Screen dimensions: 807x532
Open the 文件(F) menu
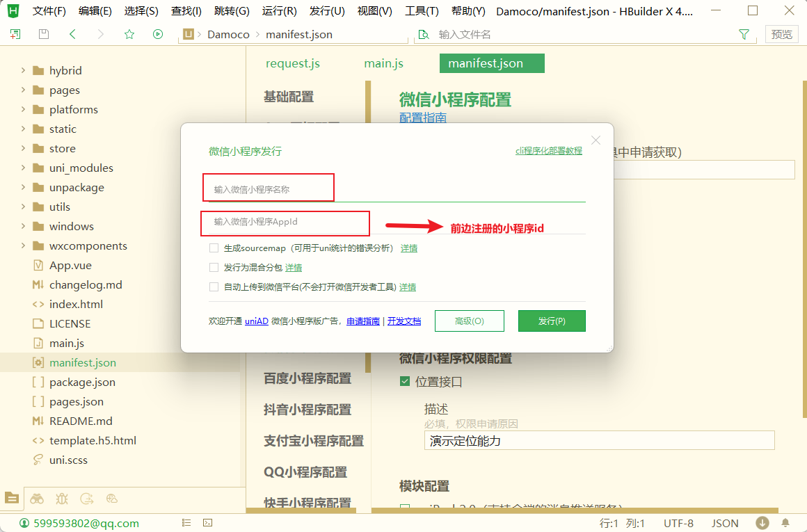point(49,11)
